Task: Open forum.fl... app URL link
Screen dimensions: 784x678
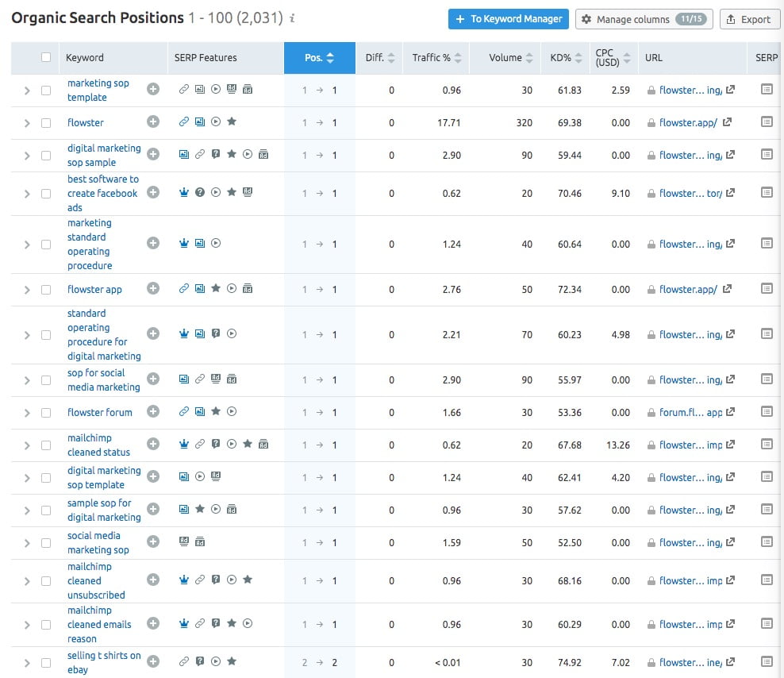Action: tap(690, 412)
